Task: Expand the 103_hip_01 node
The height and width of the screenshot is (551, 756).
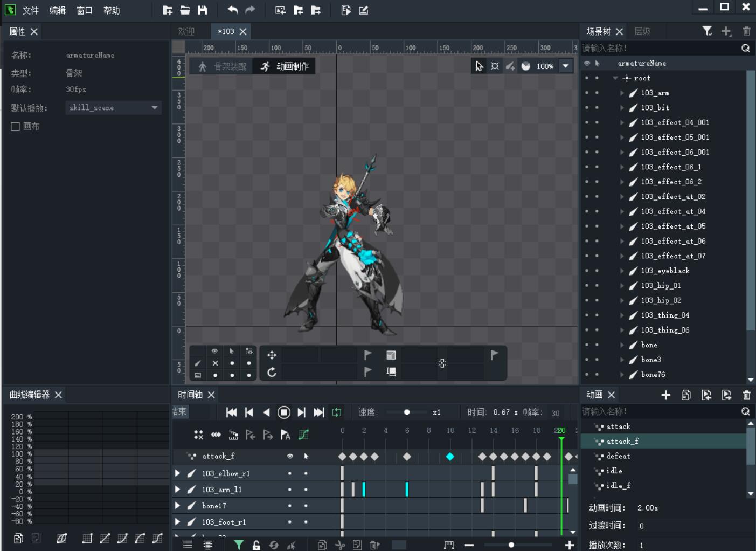Action: tap(622, 286)
